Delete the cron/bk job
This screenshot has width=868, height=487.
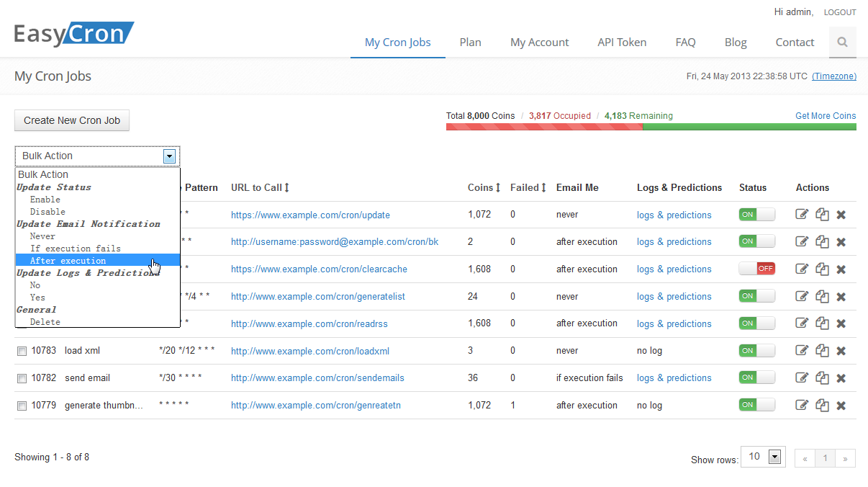tap(841, 242)
